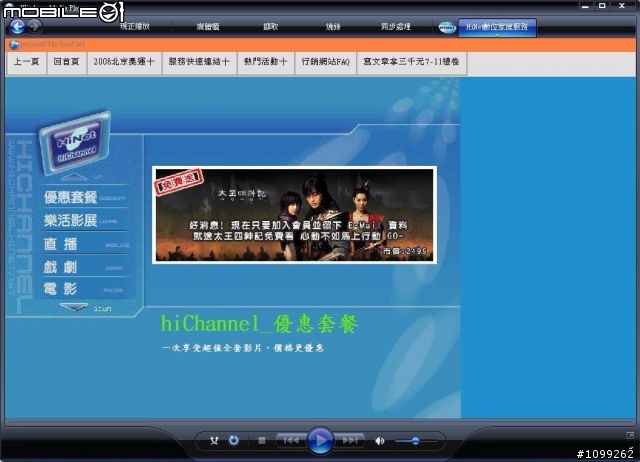Mute audio with the speaker icon

click(380, 441)
